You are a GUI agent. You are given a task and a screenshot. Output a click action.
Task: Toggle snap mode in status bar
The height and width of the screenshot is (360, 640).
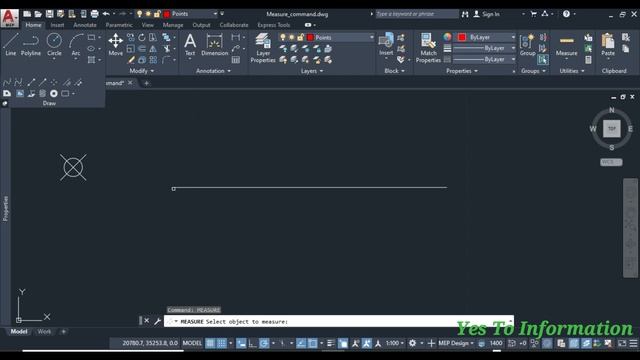click(x=222, y=343)
